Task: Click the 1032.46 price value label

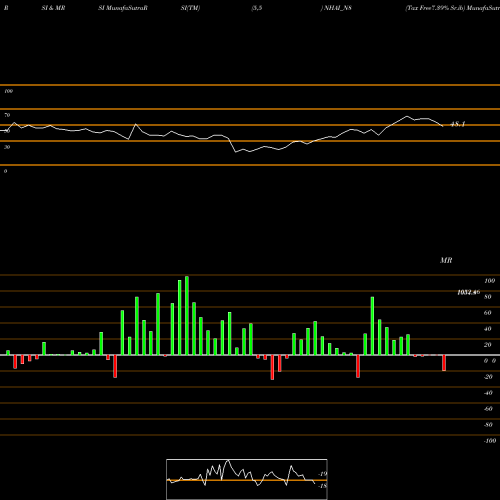Action: (469, 292)
